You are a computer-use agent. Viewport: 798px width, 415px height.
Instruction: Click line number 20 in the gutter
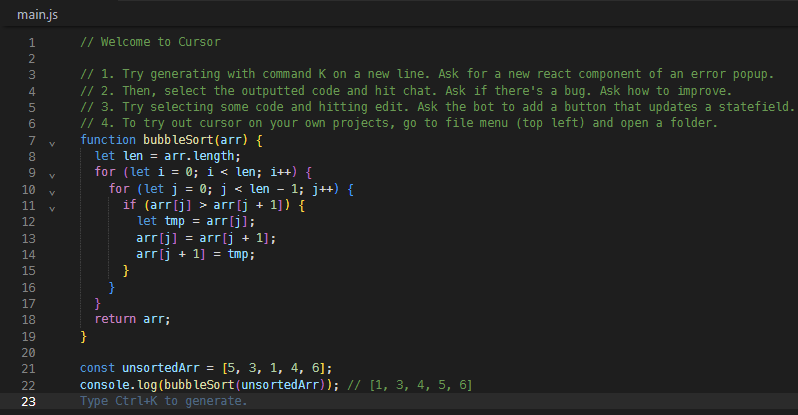[x=28, y=352]
